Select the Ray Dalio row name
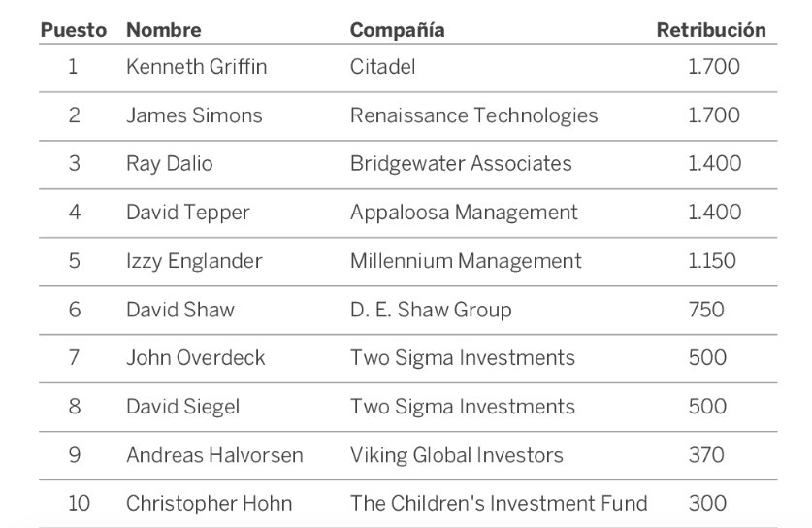This screenshot has height=528, width=812. coord(169,163)
